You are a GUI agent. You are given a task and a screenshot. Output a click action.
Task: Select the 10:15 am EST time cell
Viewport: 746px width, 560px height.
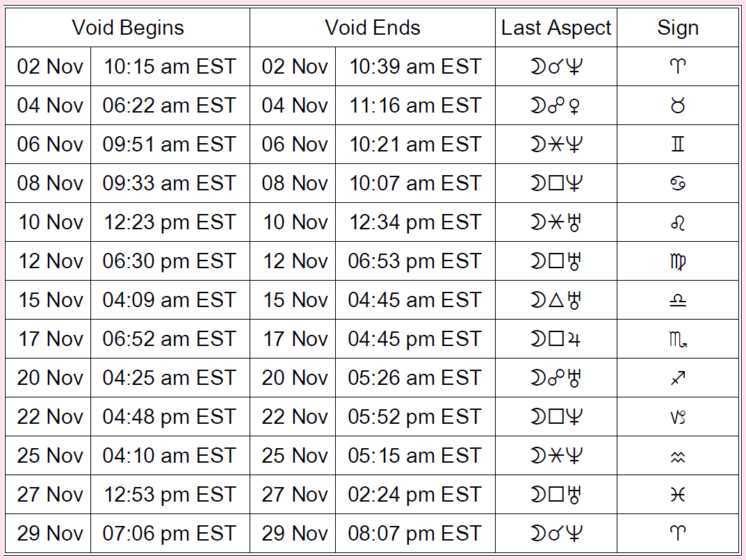(170, 67)
